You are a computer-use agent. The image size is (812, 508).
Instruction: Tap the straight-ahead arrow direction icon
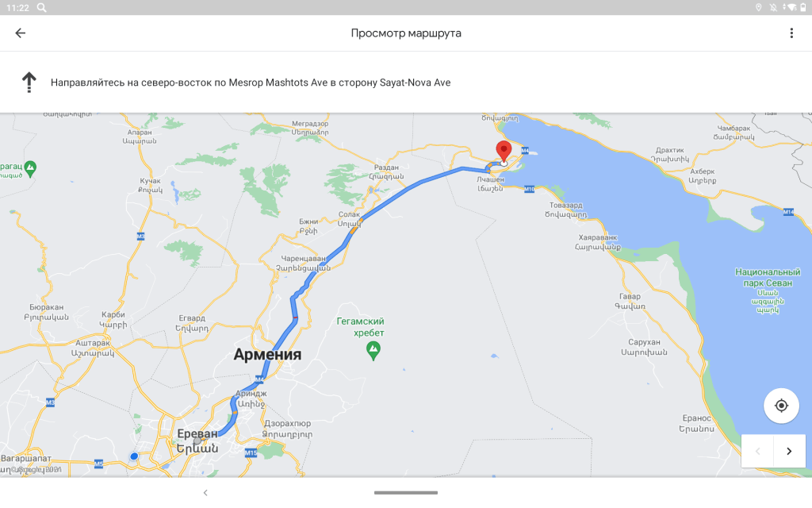click(x=29, y=82)
